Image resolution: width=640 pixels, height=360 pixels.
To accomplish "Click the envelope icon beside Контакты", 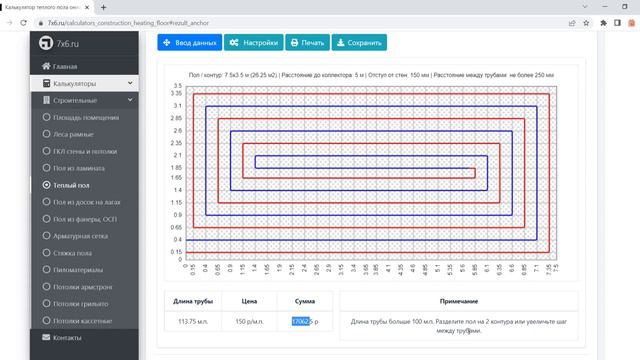I will tap(46, 338).
